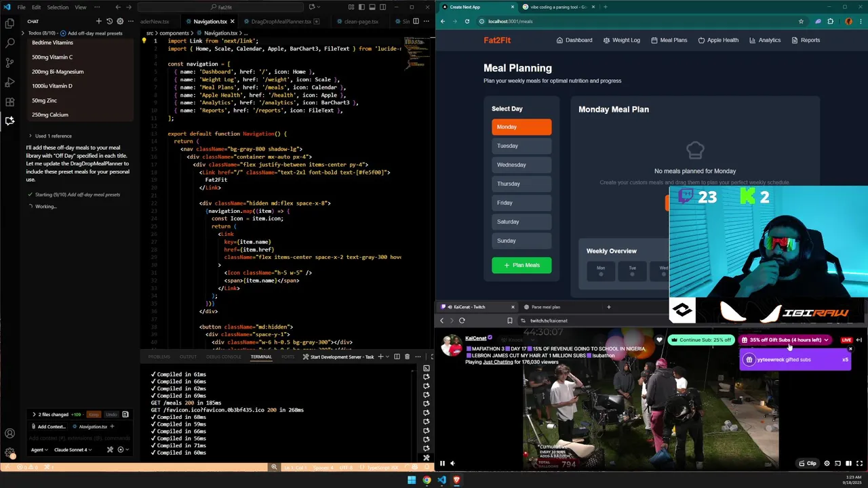This screenshot has width=868, height=488.
Task: Switch to DragDropMealPlanner.tsx tab
Action: click(x=281, y=21)
